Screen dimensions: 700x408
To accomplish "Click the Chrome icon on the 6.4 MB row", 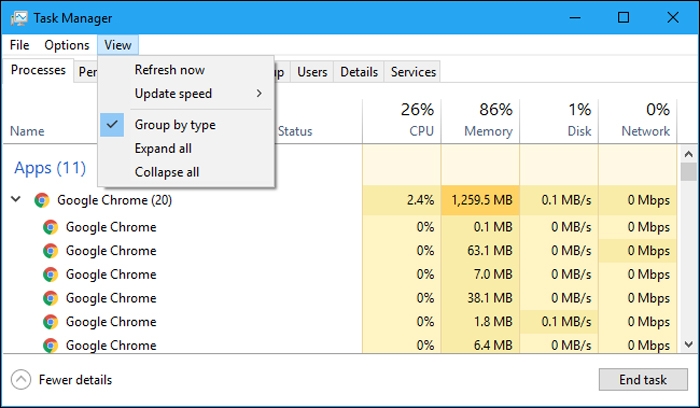I will tap(50, 345).
